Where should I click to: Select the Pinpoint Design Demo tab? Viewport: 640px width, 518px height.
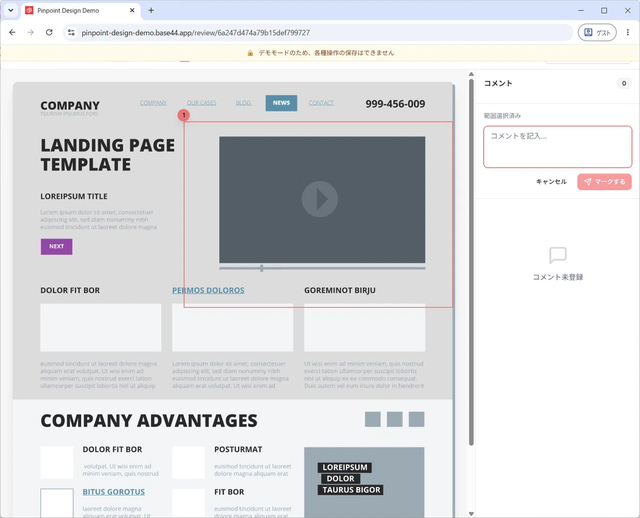click(80, 11)
